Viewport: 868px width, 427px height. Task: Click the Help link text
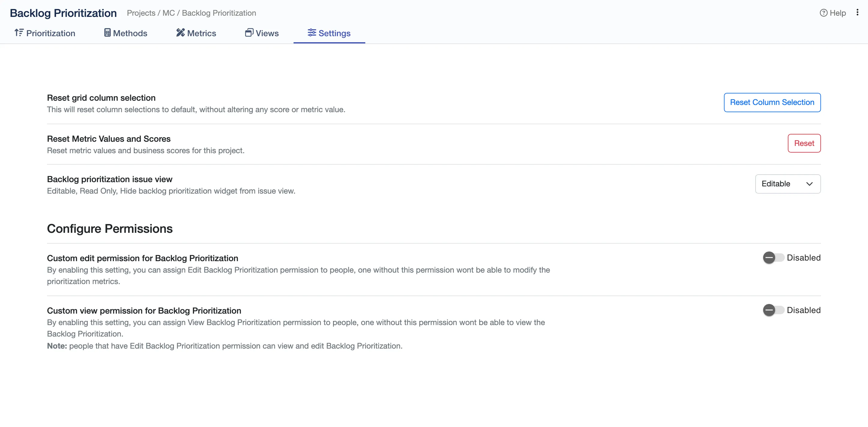tap(838, 13)
